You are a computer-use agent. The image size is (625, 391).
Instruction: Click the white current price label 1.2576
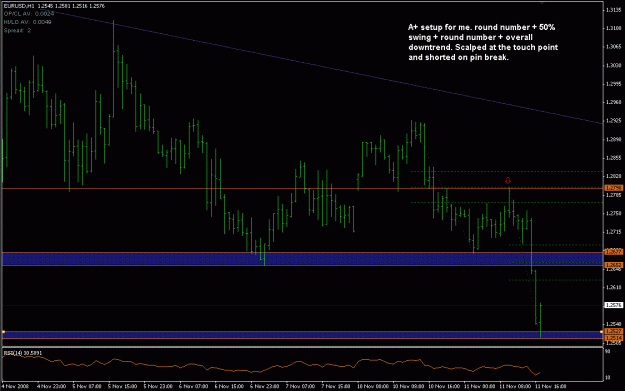[614, 305]
